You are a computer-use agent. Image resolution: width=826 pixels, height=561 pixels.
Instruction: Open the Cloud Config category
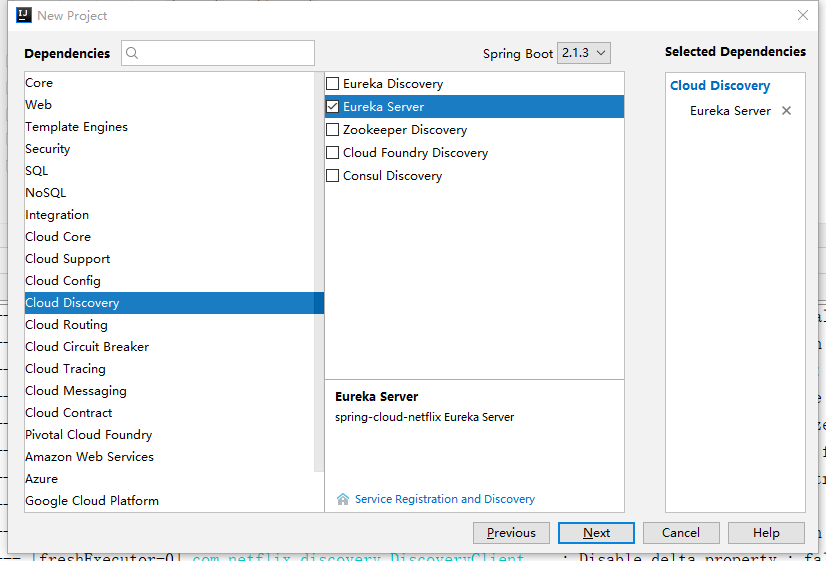(170, 281)
